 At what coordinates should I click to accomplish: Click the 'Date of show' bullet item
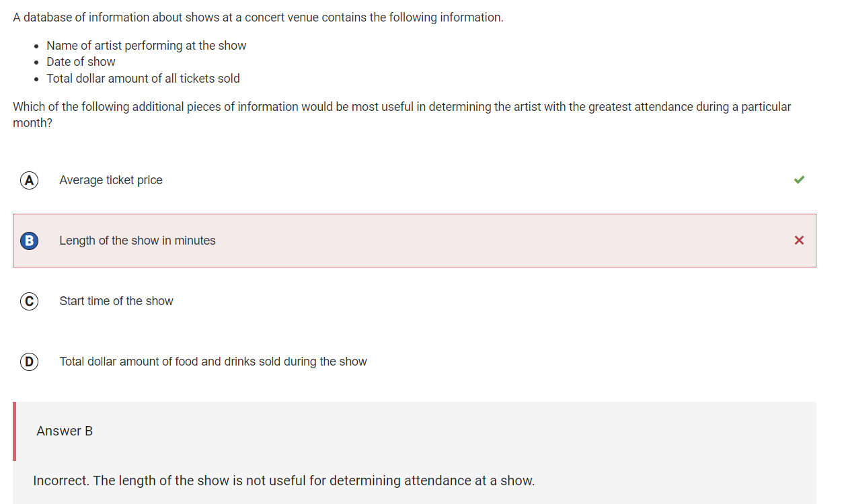click(x=81, y=62)
